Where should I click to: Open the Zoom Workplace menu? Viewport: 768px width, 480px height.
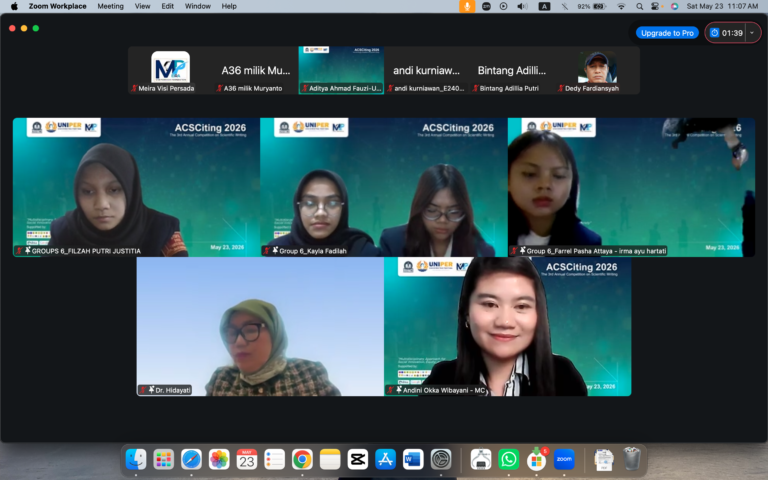tap(57, 6)
